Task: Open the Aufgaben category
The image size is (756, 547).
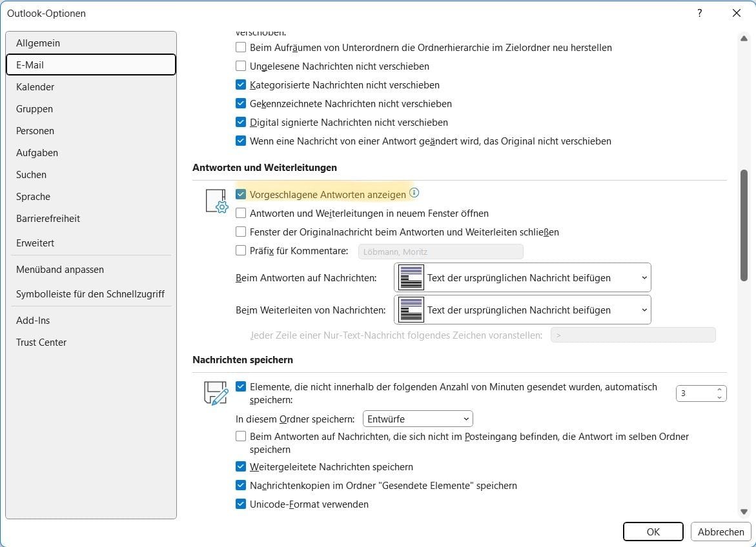Action: 90,153
